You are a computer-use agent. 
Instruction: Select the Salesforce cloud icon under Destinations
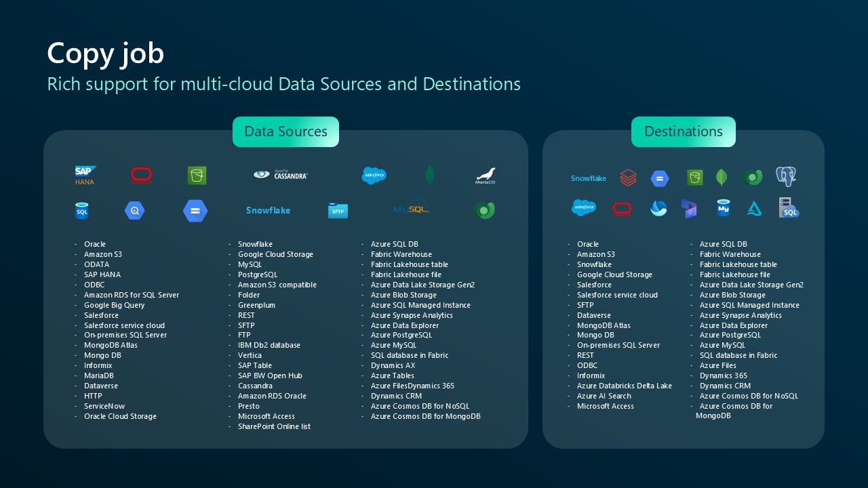click(584, 207)
